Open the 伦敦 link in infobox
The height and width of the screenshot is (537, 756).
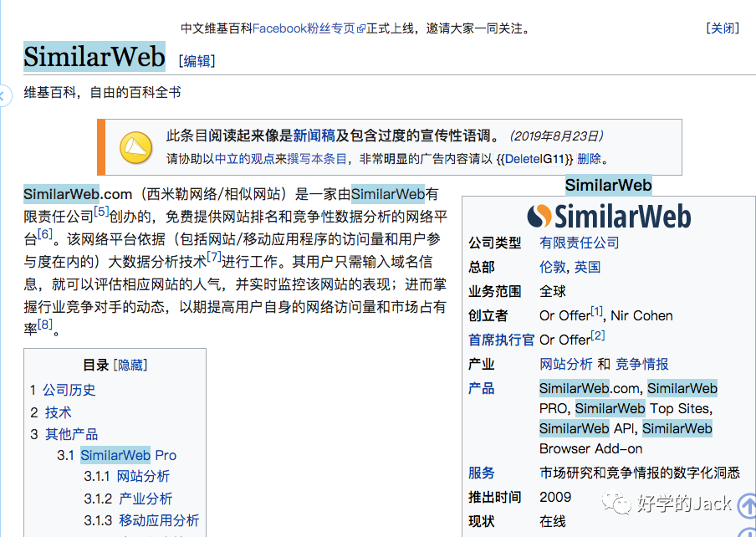552,267
